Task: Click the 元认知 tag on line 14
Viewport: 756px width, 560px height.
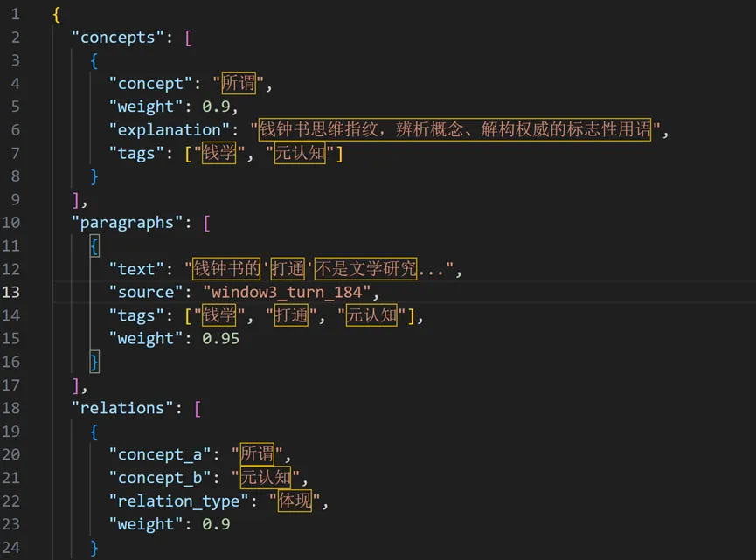Action: 371,315
